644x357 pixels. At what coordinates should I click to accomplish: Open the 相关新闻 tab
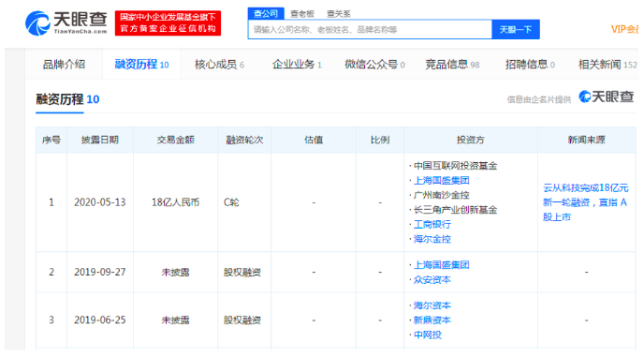click(607, 65)
